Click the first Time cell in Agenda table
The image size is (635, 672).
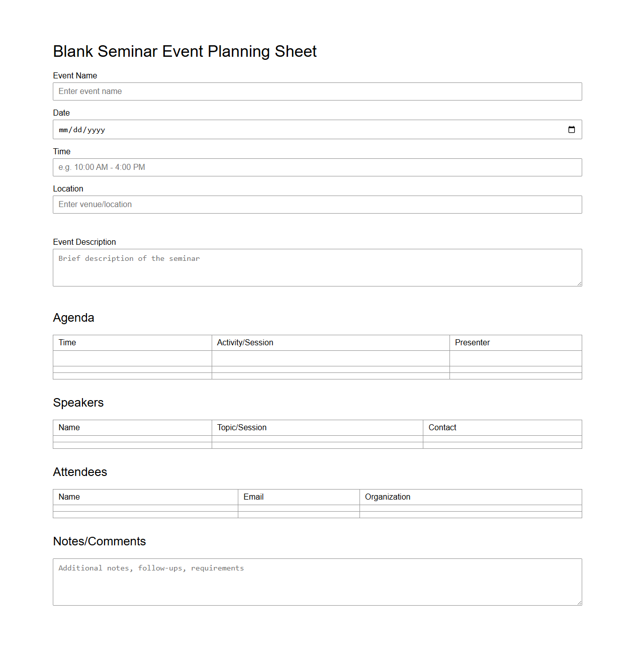(x=132, y=358)
